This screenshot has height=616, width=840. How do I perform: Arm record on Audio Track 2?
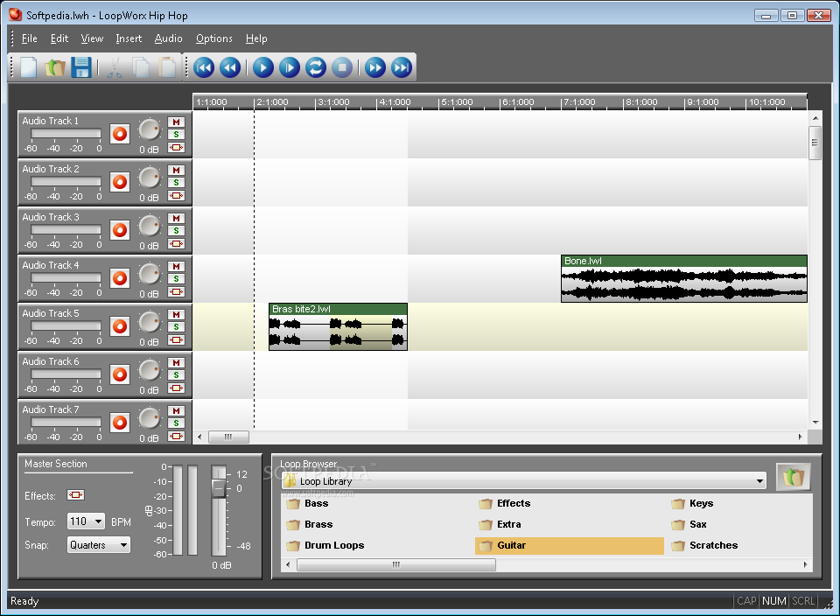[120, 182]
